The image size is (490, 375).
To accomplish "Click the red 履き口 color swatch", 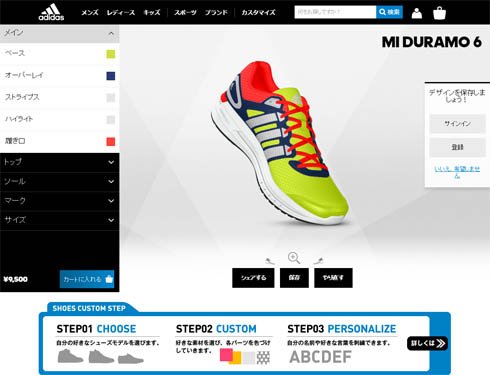I will coord(111,141).
